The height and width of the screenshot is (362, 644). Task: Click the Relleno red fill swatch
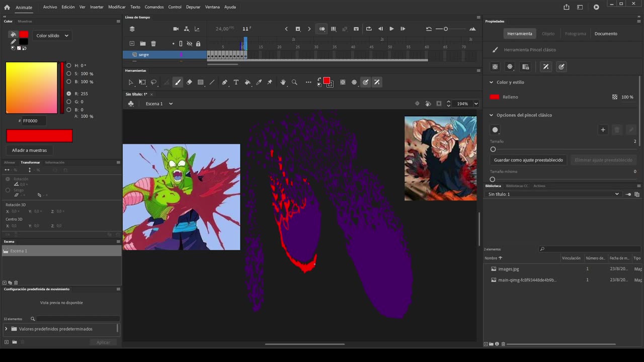pyautogui.click(x=495, y=97)
